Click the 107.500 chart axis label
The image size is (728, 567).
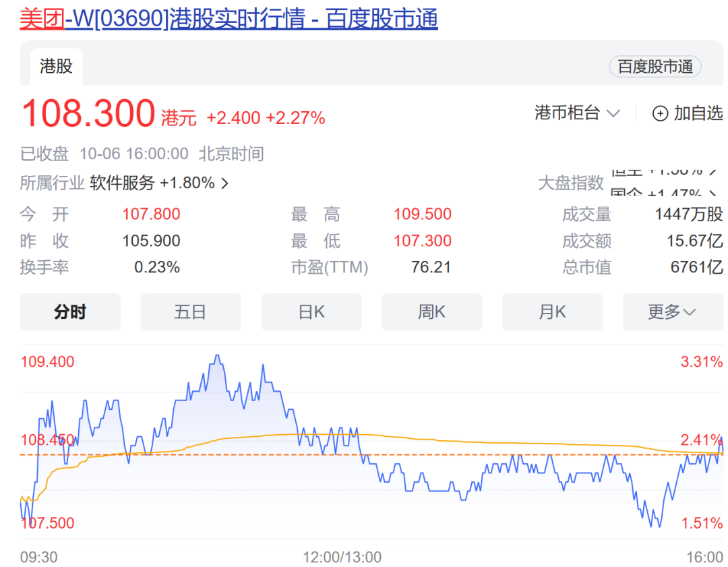pyautogui.click(x=47, y=523)
